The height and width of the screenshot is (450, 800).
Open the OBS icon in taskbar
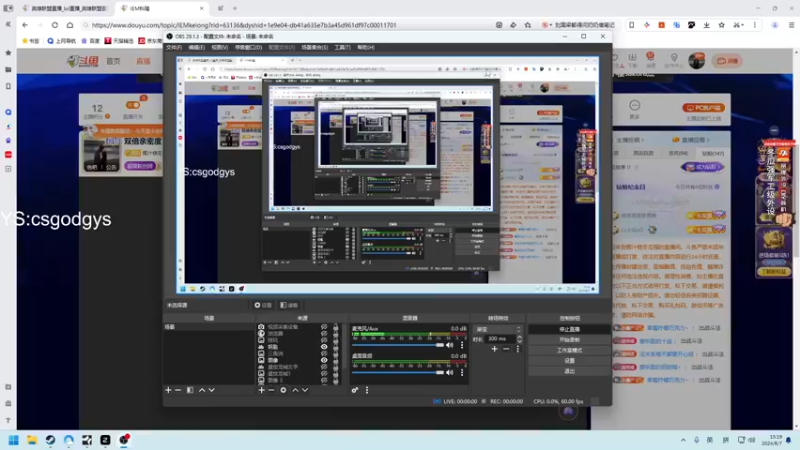click(x=124, y=440)
